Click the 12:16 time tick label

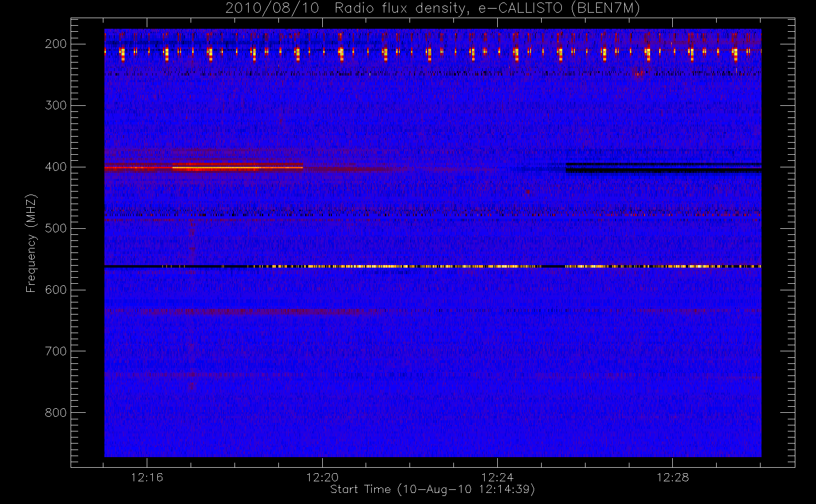(147, 477)
